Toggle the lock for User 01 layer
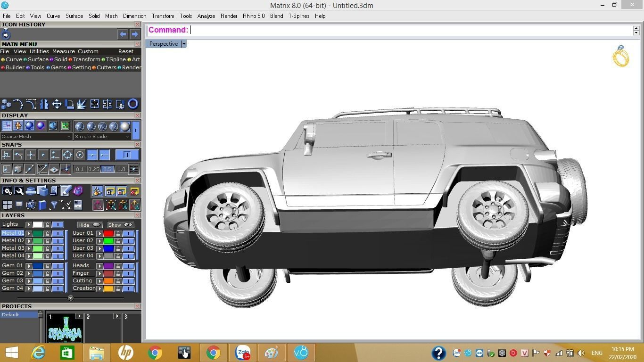644x362 pixels. (x=118, y=233)
